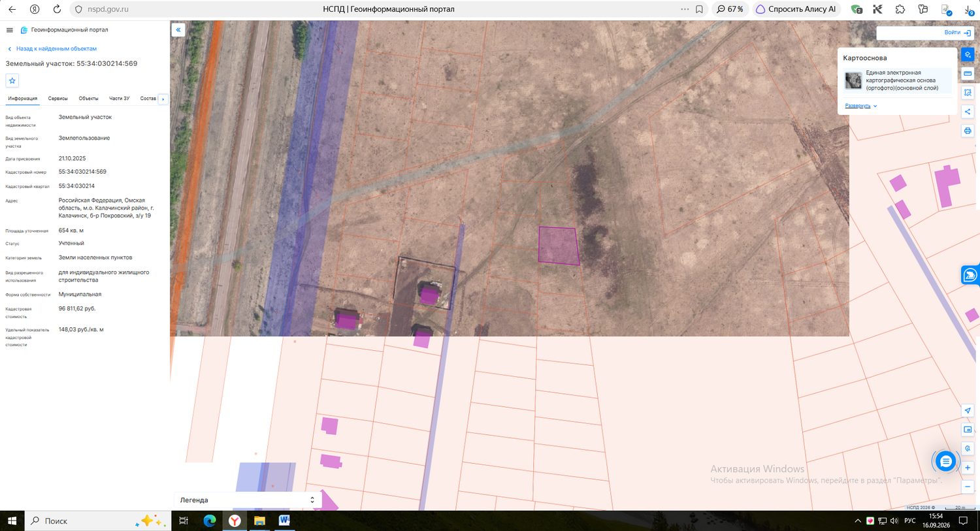Image resolution: width=980 pixels, height=531 pixels.
Task: Click the share map icon
Action: [968, 112]
